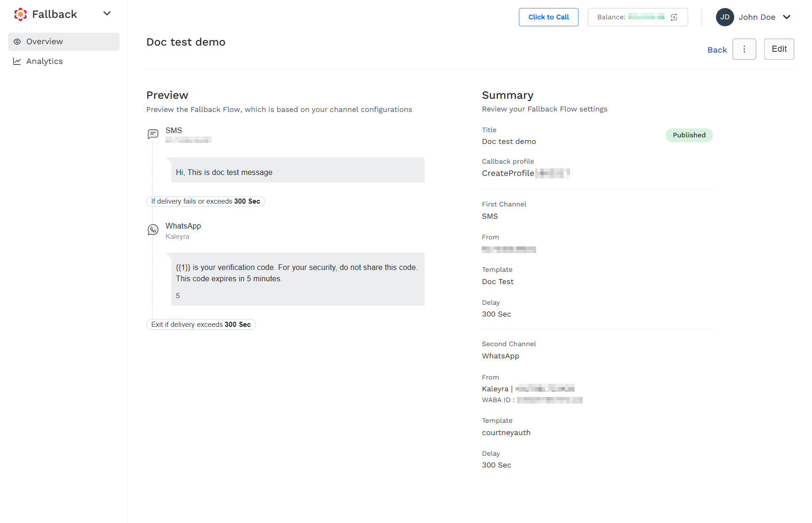
Task: Refresh the balance with the reload icon
Action: pos(674,17)
